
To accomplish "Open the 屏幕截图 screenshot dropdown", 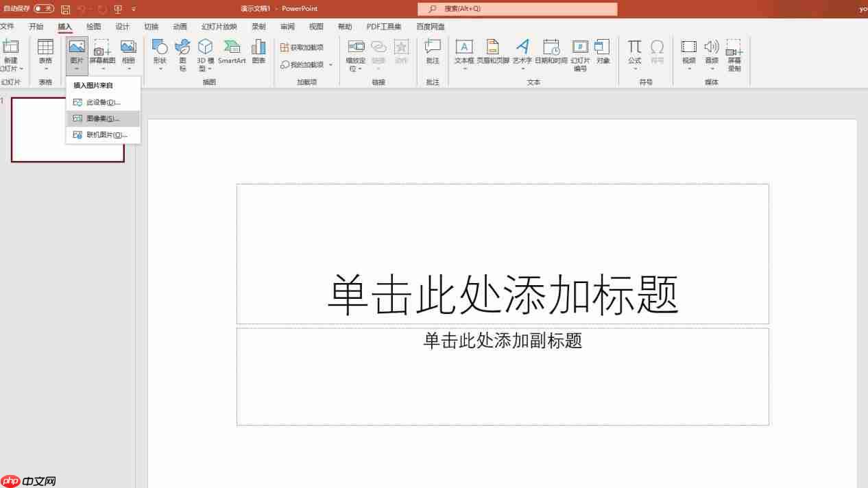I will [x=102, y=55].
